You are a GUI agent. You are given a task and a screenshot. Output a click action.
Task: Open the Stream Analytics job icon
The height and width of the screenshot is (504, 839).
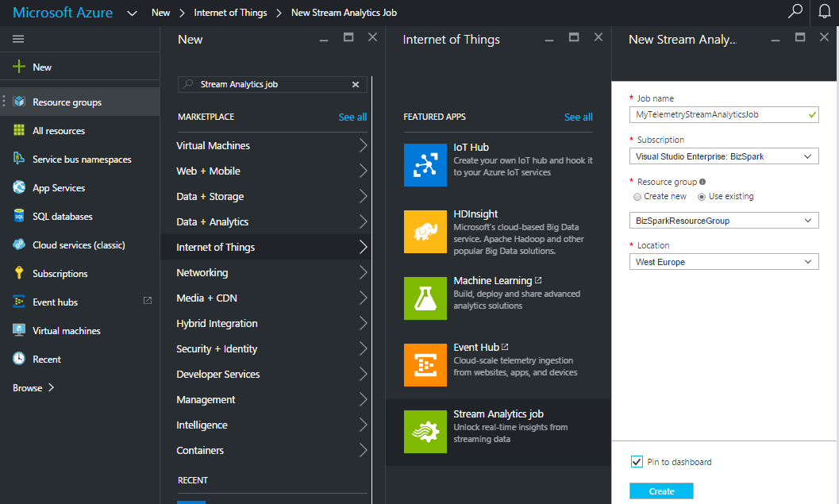(425, 432)
